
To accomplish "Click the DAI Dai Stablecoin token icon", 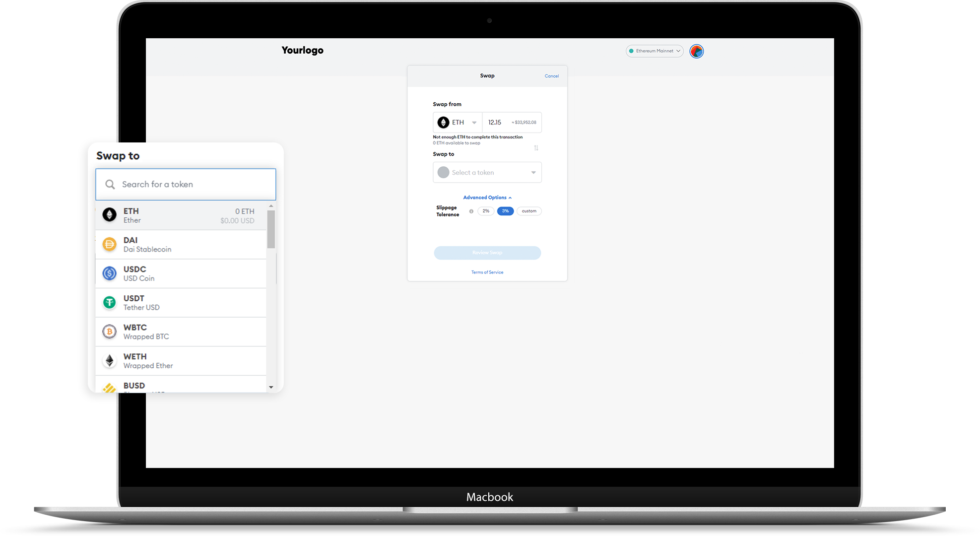I will 109,244.
